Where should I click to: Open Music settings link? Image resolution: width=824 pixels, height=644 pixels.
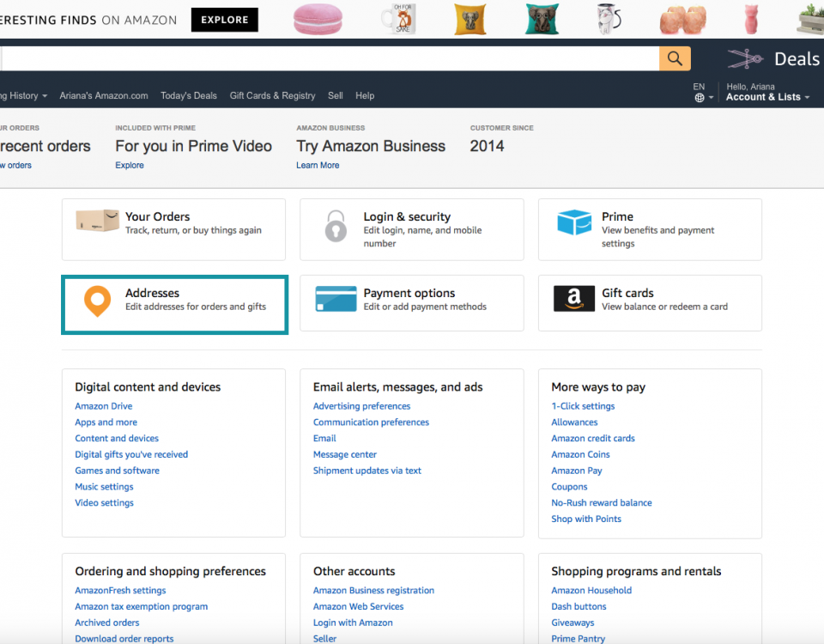point(104,487)
